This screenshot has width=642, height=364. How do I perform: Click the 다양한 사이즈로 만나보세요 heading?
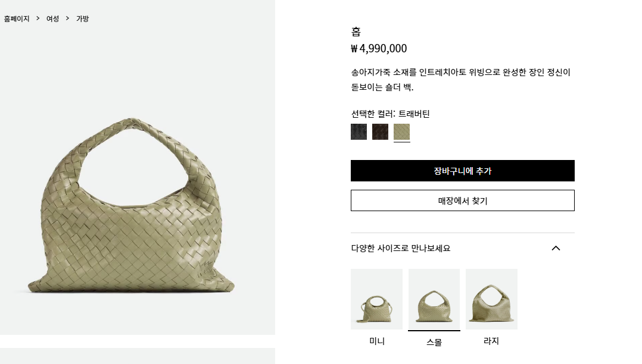pos(401,248)
